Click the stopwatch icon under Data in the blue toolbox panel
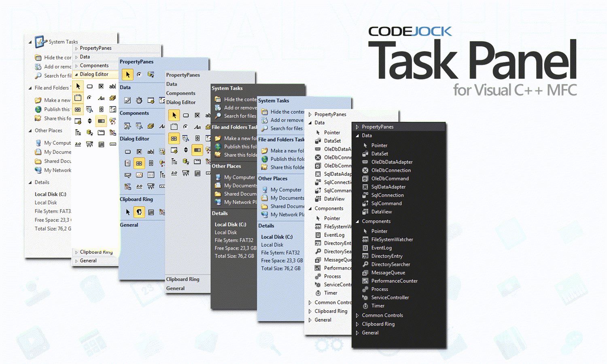This screenshot has width=607, height=364. [x=139, y=100]
